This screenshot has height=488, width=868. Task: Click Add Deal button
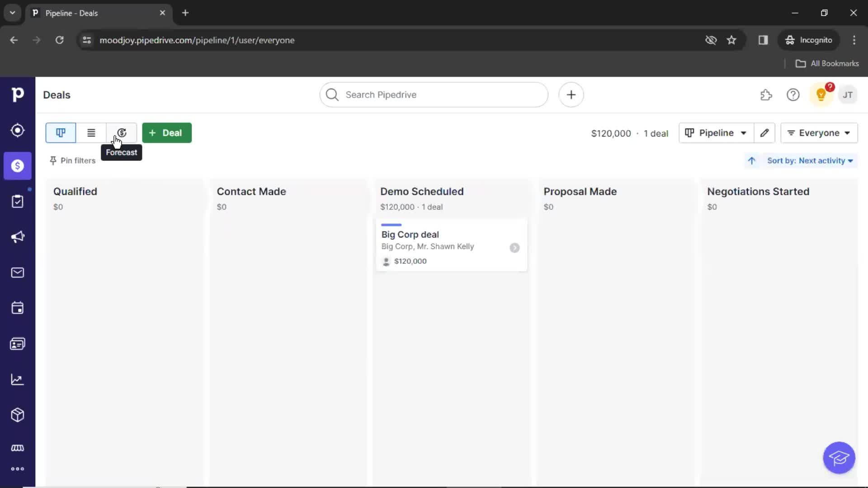(166, 132)
